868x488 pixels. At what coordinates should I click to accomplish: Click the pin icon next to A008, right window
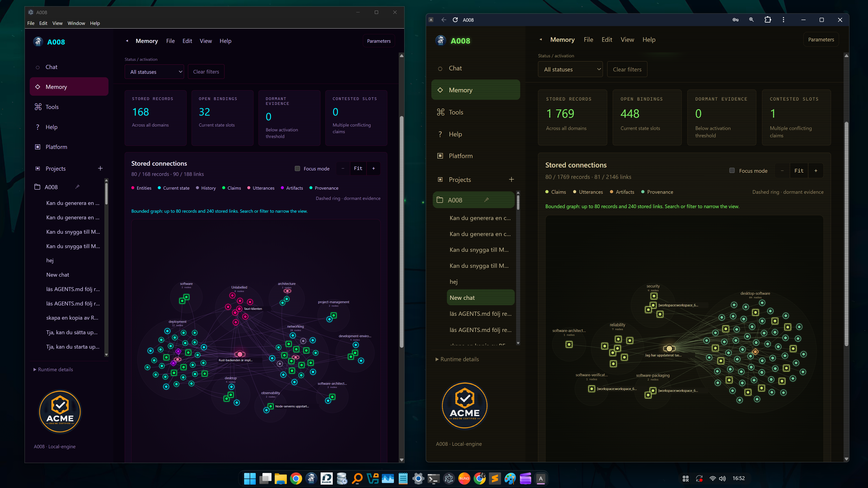487,200
